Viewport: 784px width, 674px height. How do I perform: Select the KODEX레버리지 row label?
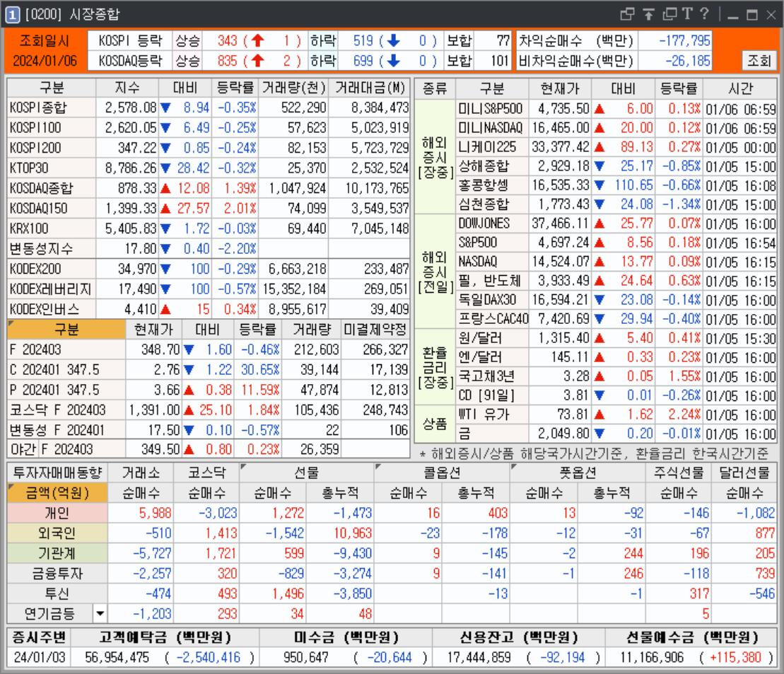point(52,289)
